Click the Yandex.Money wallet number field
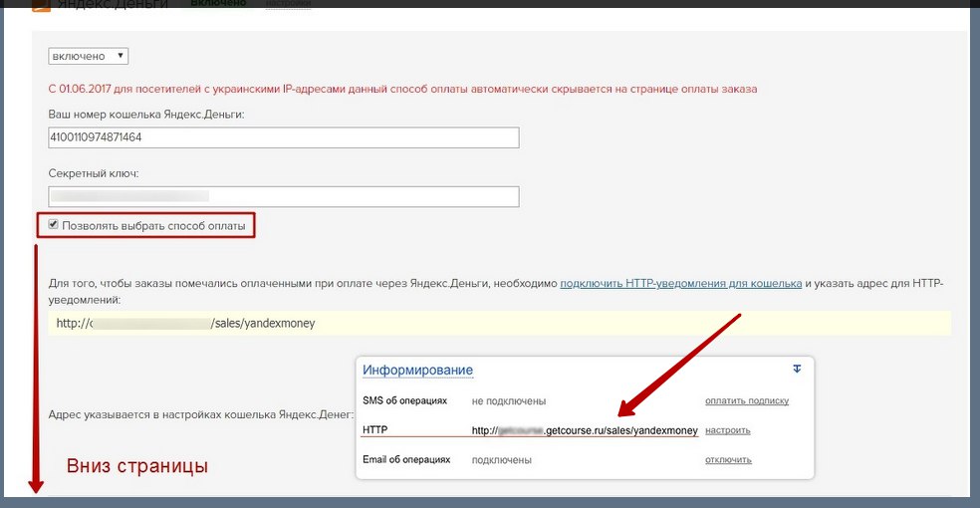Viewport: 980px width, 508px height. coord(284,137)
